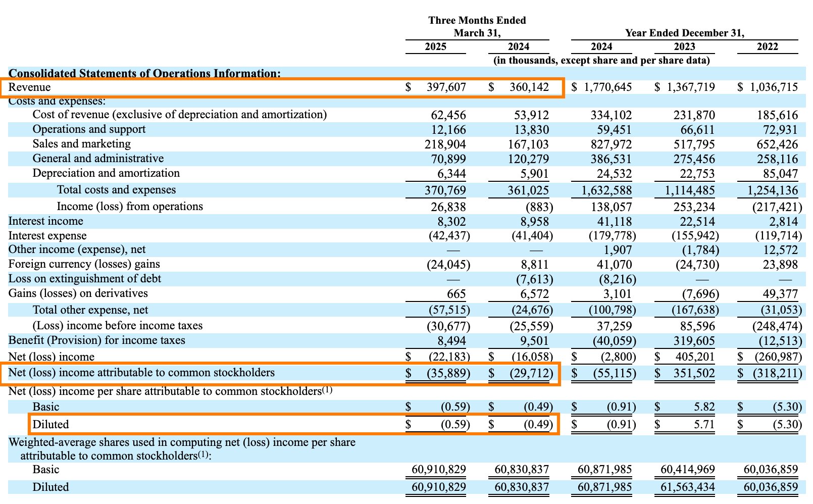Click the Total costs and expenses label
Screen dimensions: 813x504
click(116, 190)
